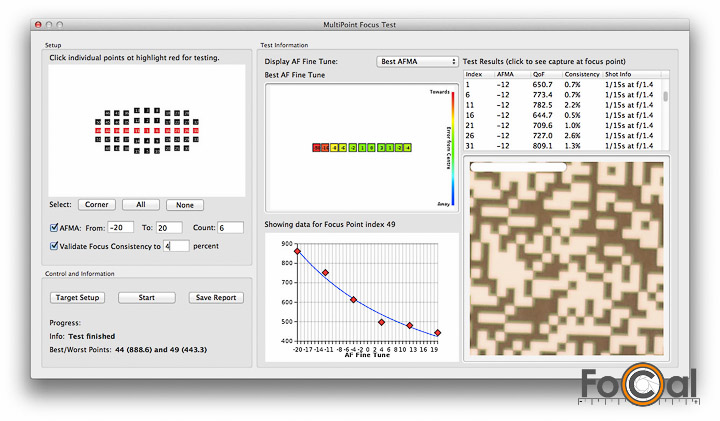The width and height of the screenshot is (720, 421).
Task: Toggle Validate Focus Consistency checkbox
Action: (x=54, y=246)
